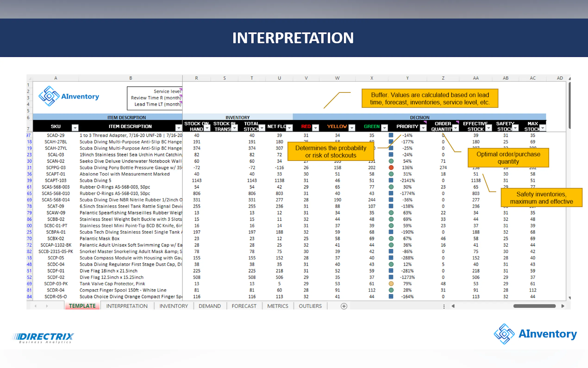588x368 pixels.
Task: Switch to the INTERPRETATION sheet tab
Action: pyautogui.click(x=127, y=306)
